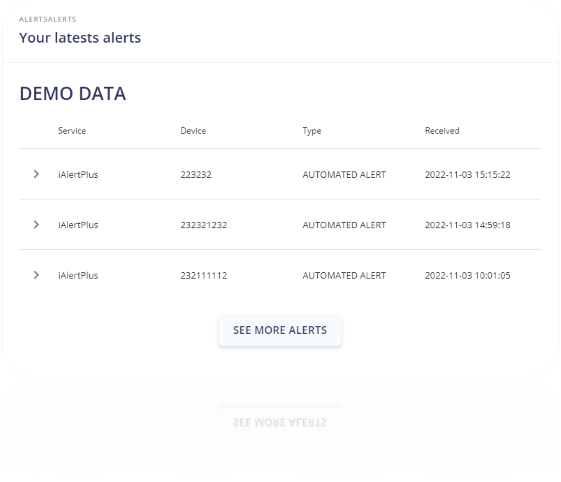Screen dimensions: 561x482
Task: Click the timestamp 2022-11-03 14:59:18
Action: click(468, 225)
